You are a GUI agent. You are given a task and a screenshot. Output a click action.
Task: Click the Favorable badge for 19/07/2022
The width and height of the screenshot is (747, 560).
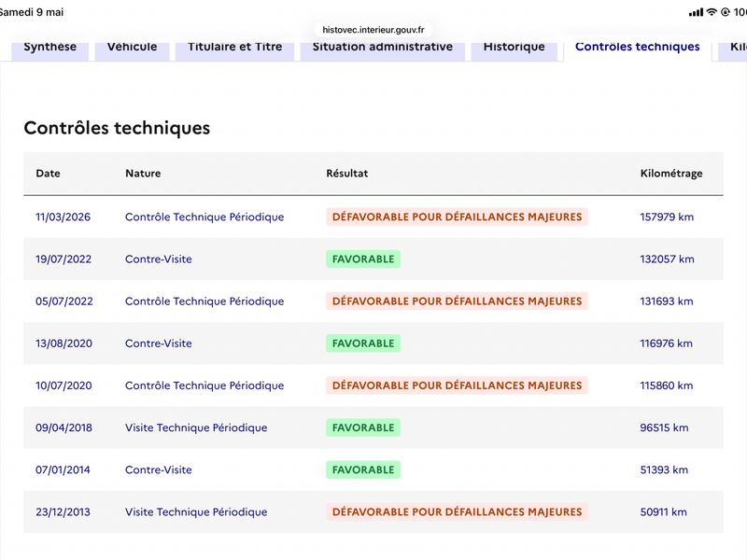[x=363, y=259]
